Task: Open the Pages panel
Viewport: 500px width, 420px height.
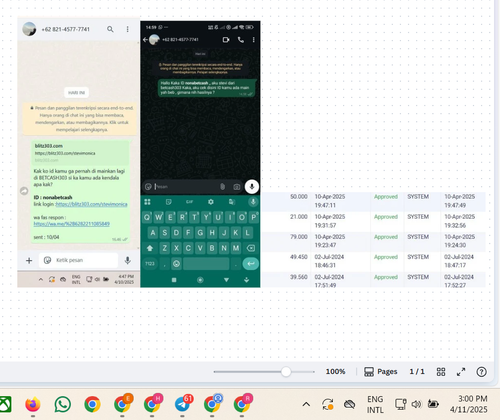Action: tap(381, 372)
